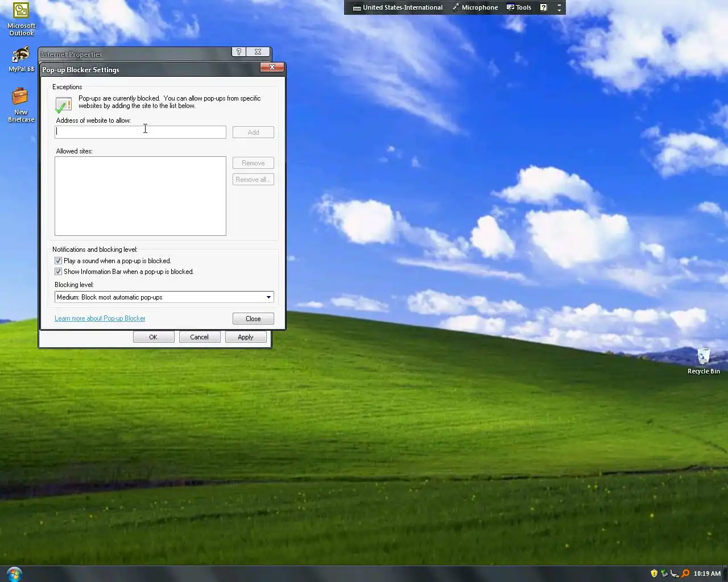Click the orange magnifier tray icon

685,573
